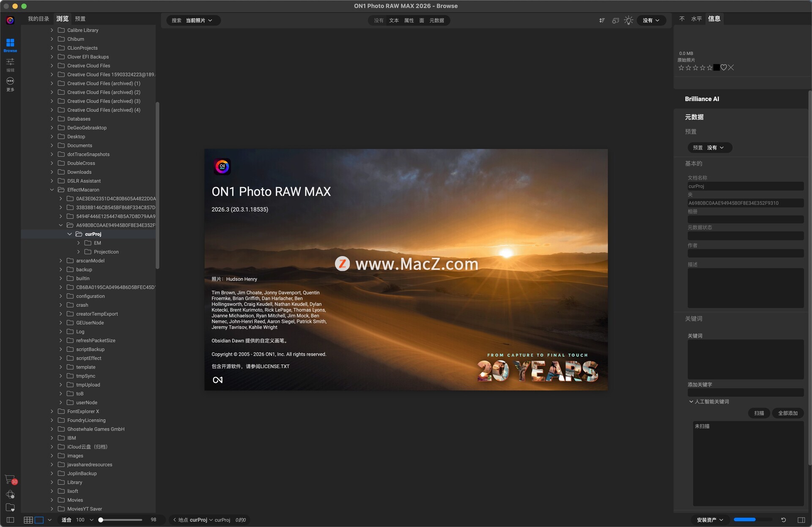Click the 全部添加 button

[x=787, y=413]
